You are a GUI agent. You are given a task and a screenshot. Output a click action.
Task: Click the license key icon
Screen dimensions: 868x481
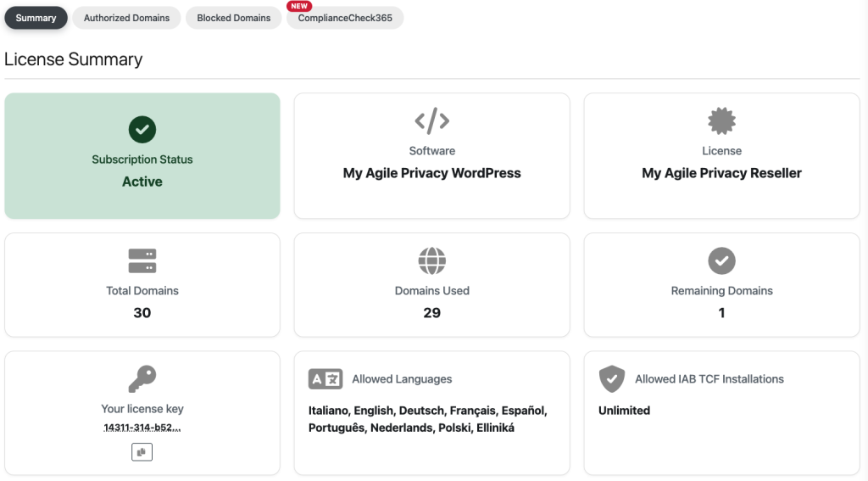[x=142, y=379]
